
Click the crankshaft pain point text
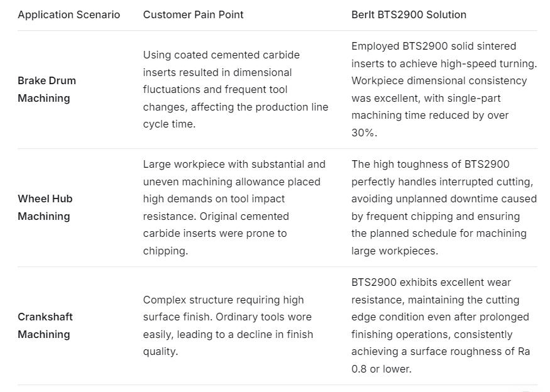pyautogui.click(x=228, y=325)
